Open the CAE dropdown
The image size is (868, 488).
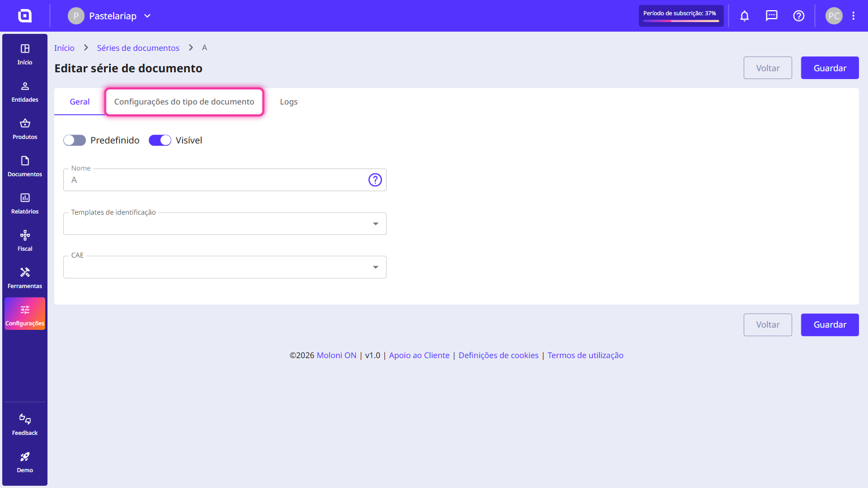(x=225, y=267)
